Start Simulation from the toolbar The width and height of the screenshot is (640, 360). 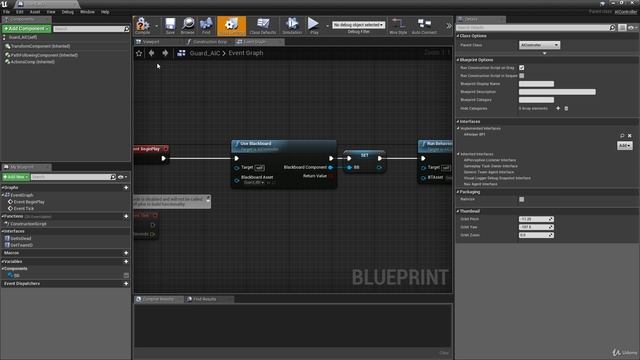(292, 25)
